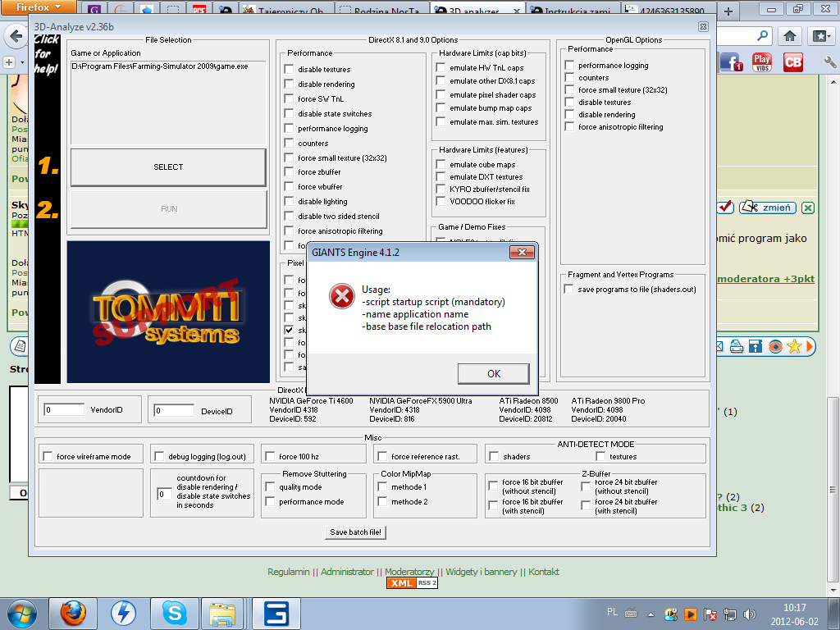
Task: Click the DeviceID input field
Action: 174,410
